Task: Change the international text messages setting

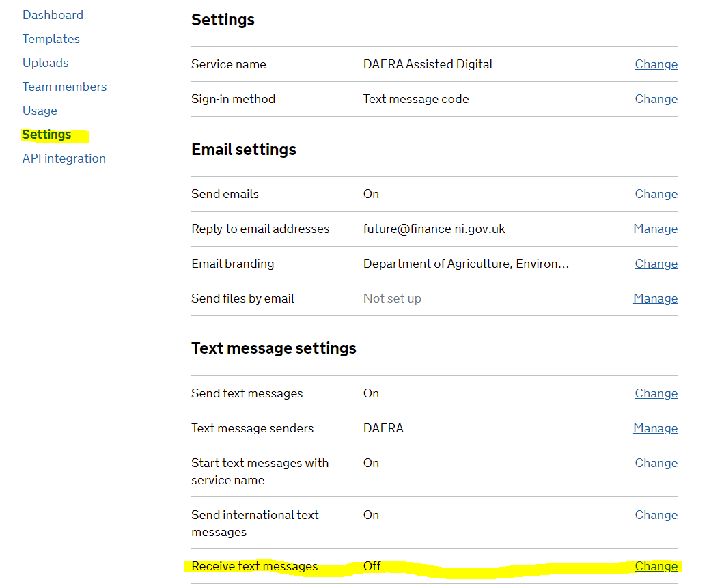Action: (x=656, y=514)
